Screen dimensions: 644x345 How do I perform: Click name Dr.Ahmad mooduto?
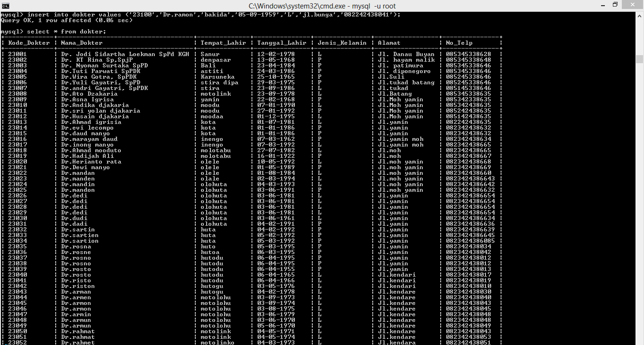click(x=91, y=150)
